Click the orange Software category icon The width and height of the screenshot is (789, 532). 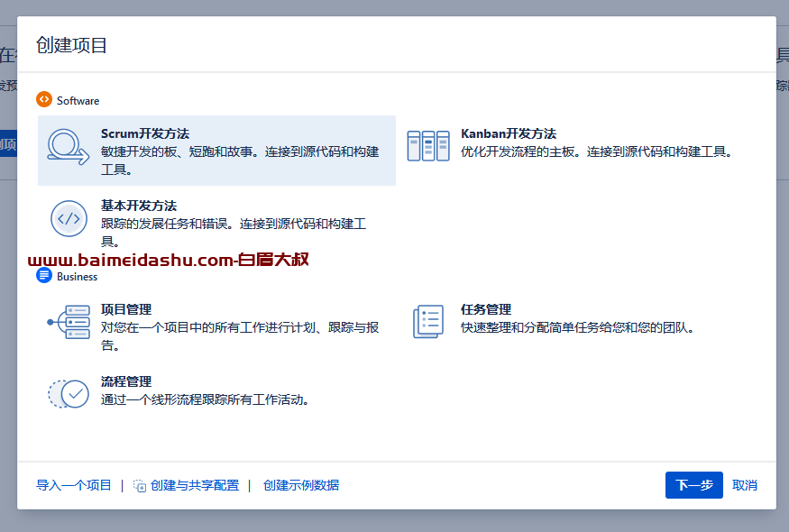pyautogui.click(x=44, y=99)
